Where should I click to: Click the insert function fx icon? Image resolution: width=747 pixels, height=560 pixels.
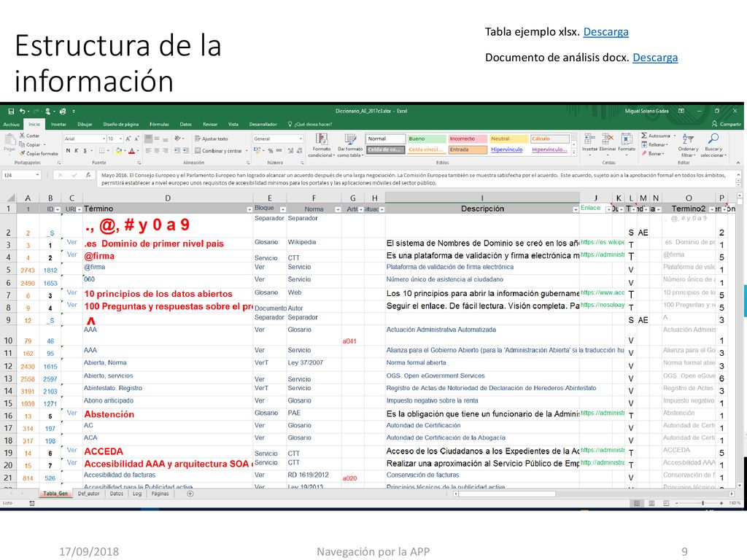88,175
